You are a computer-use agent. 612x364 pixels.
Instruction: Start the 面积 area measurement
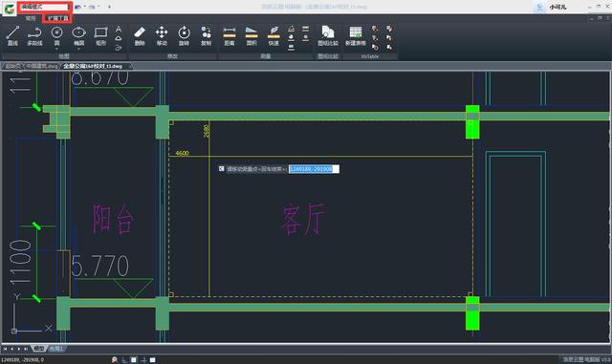pyautogui.click(x=251, y=35)
